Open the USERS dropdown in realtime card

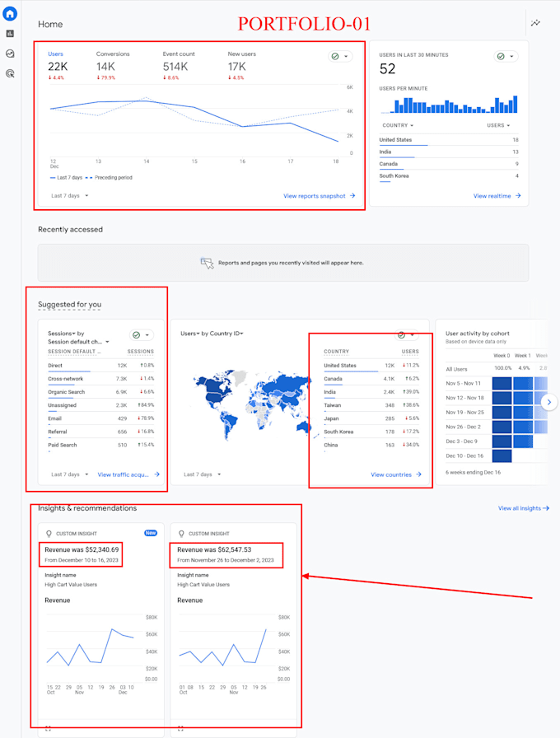point(498,126)
